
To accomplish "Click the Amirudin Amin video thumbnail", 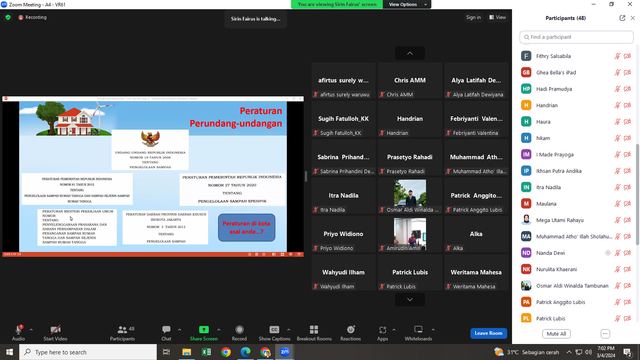I will point(410,234).
